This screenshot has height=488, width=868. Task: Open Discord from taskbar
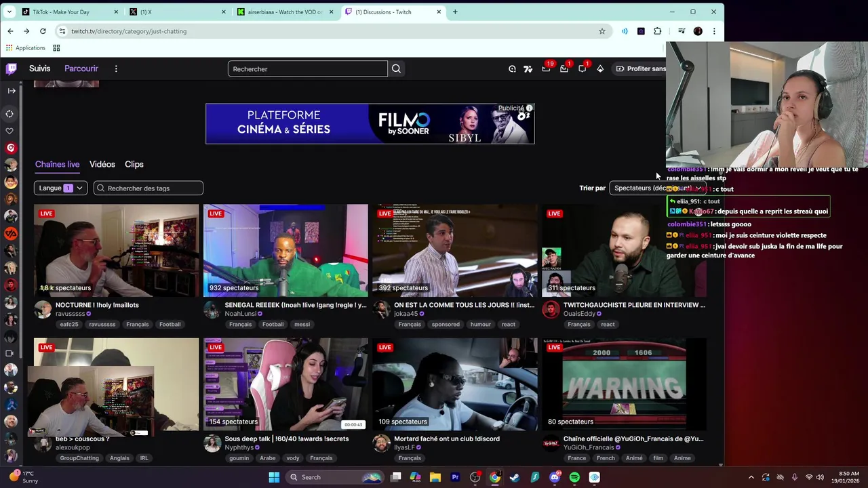[554, 477]
